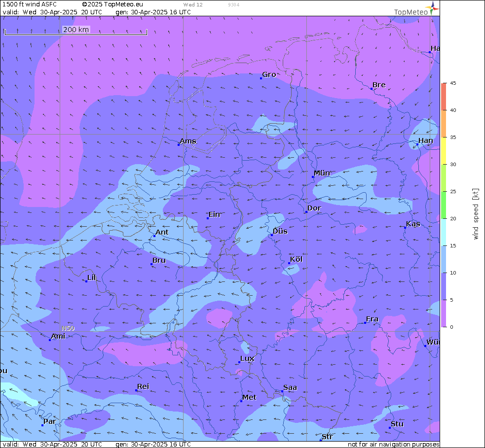Click the "Lux" city label
The width and height of the screenshot is (485, 448).
click(x=248, y=358)
